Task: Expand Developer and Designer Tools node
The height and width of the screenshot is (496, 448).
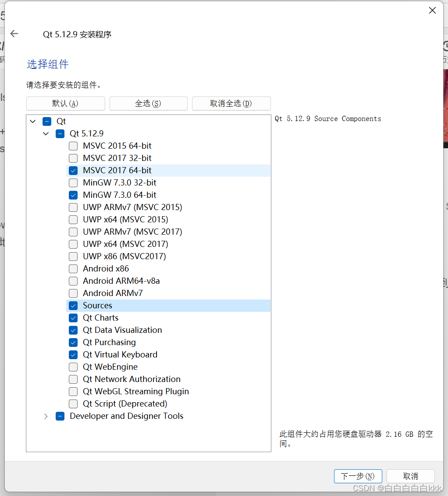Action: point(46,416)
